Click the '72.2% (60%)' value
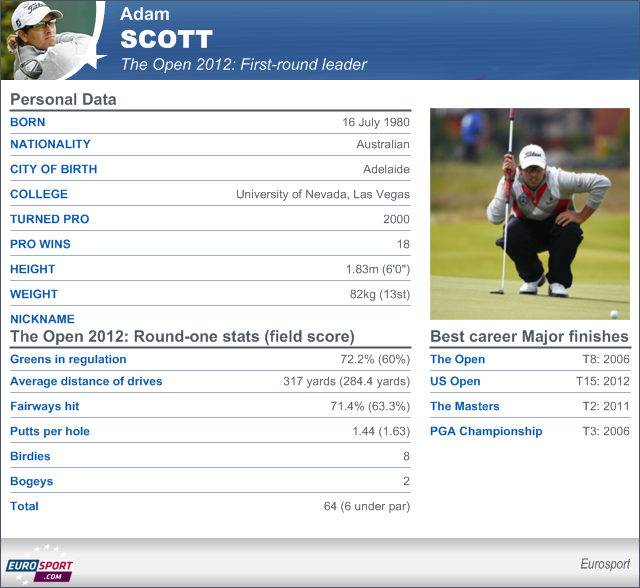This screenshot has height=588, width=640. tap(375, 359)
